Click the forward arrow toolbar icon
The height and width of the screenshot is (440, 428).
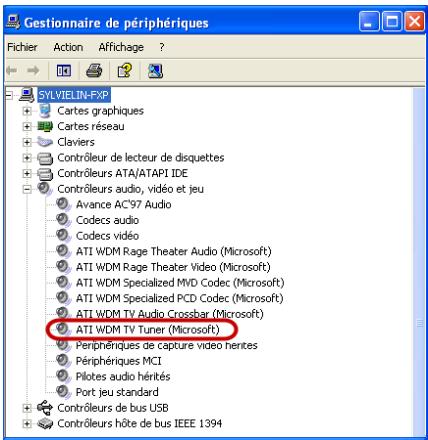tap(33, 70)
